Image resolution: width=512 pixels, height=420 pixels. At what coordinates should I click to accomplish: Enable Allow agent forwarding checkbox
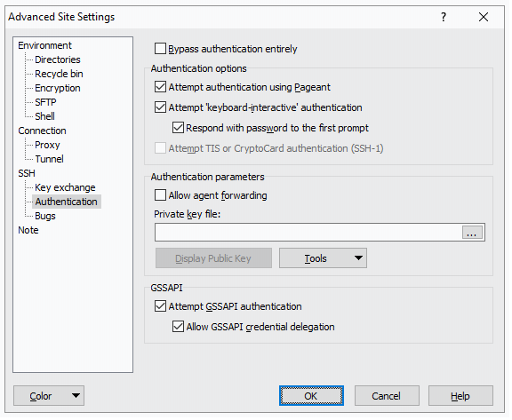tap(160, 195)
